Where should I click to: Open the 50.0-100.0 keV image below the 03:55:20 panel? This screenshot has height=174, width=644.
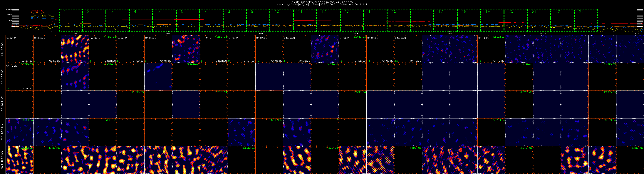[x=19, y=160]
